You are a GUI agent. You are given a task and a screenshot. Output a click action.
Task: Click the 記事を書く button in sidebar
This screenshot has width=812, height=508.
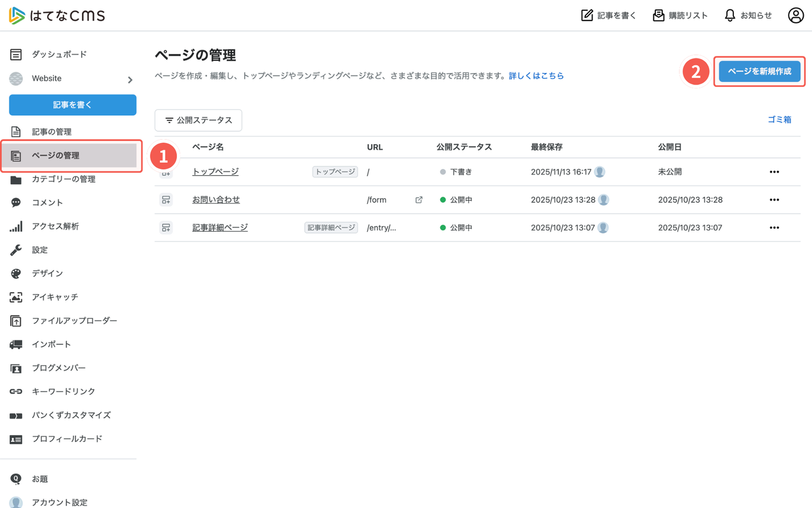72,105
